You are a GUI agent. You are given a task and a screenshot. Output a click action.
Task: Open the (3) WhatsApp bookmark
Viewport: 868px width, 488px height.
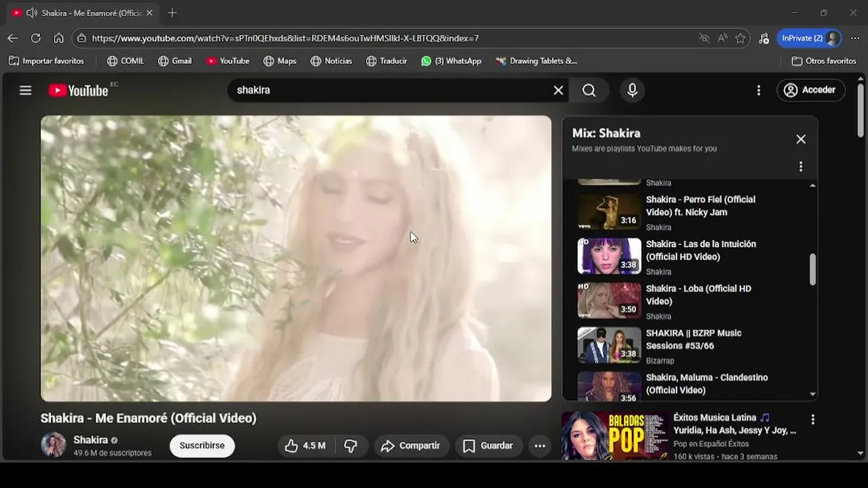click(x=451, y=61)
